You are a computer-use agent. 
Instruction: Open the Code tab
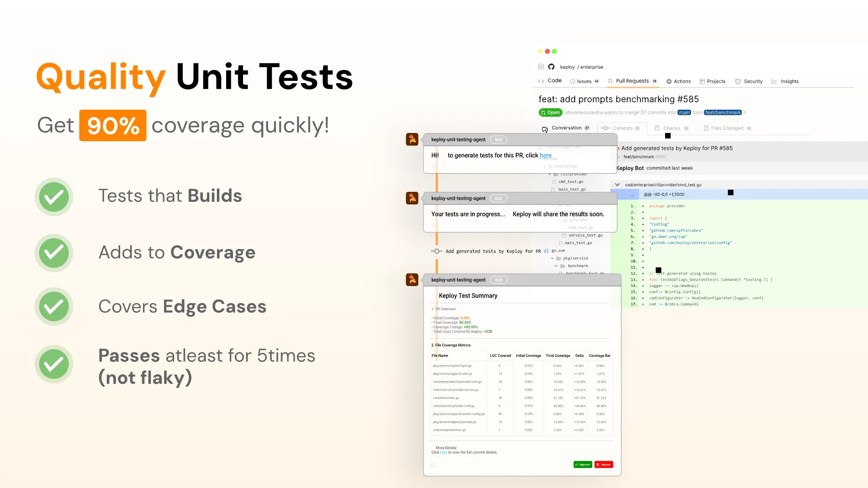point(550,81)
